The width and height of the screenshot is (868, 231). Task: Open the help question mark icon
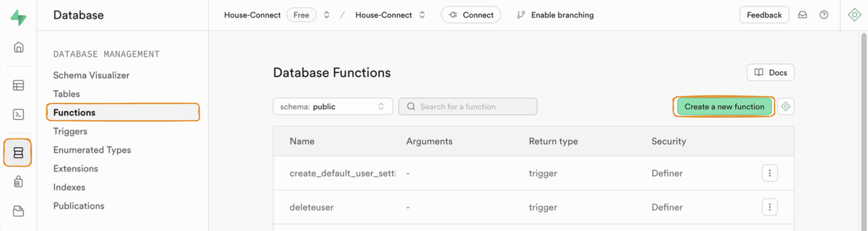pos(824,15)
